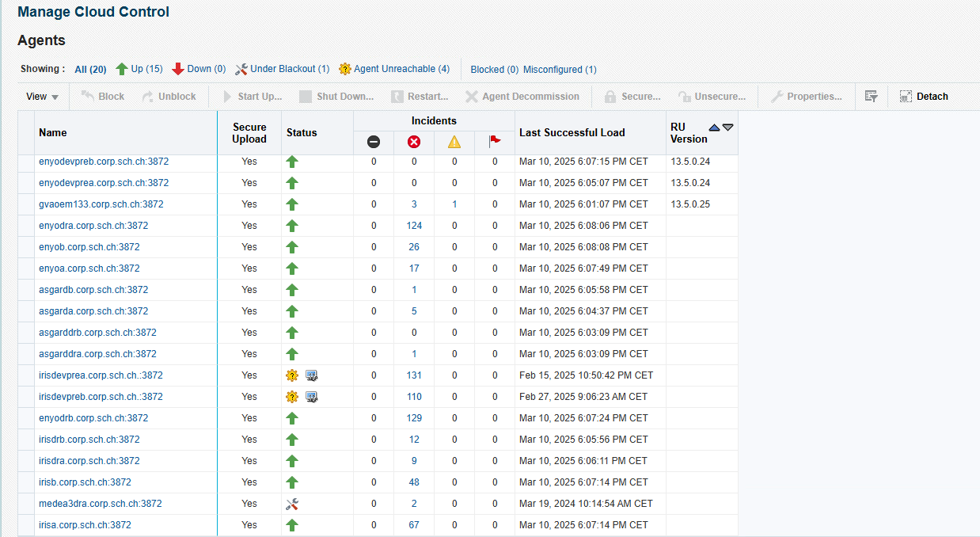Click the Escalated red flag header icon
The width and height of the screenshot is (980, 537).
(x=495, y=142)
